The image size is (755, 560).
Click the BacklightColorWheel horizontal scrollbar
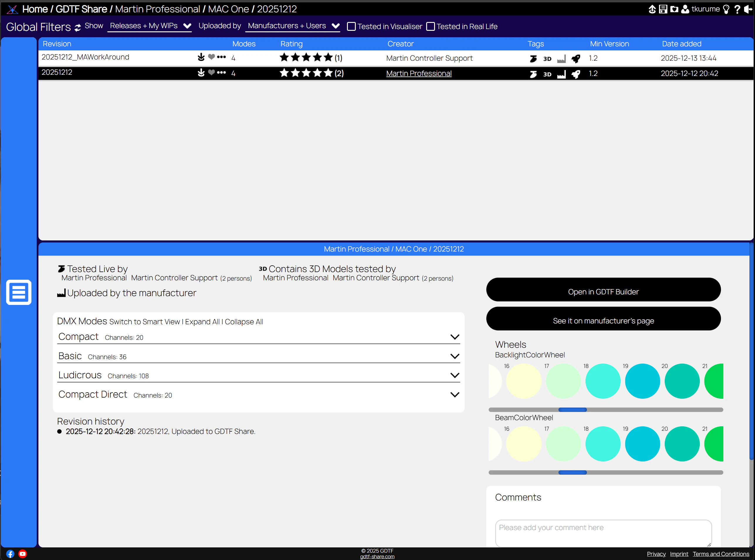point(606,410)
